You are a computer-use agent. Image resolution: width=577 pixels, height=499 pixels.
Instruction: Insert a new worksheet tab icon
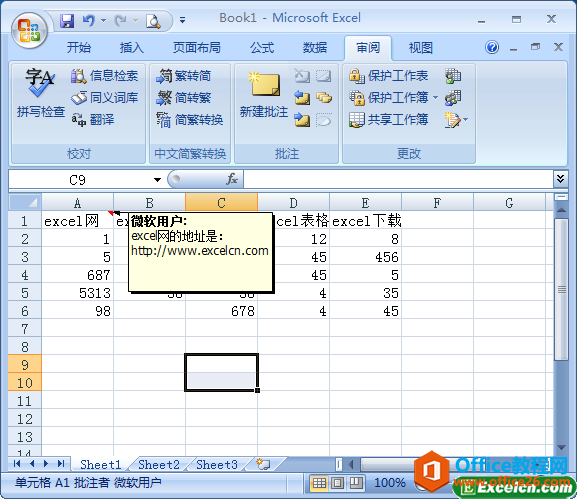coord(263,464)
